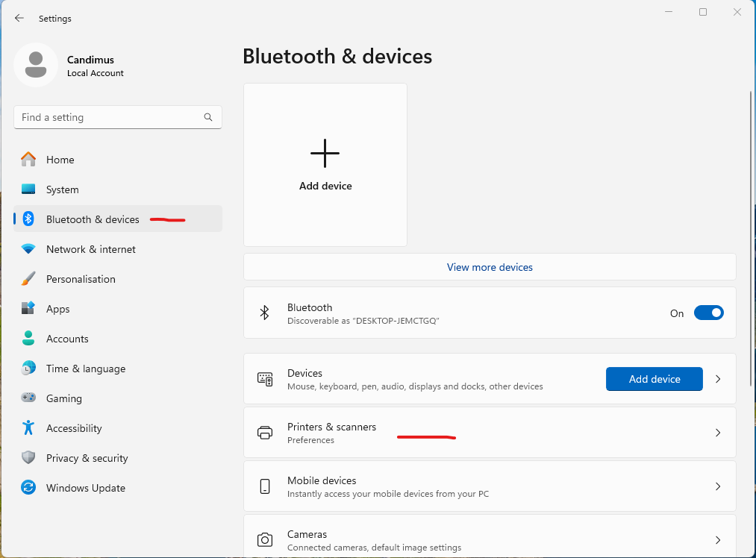Click the Mobile devices phone icon

point(265,486)
